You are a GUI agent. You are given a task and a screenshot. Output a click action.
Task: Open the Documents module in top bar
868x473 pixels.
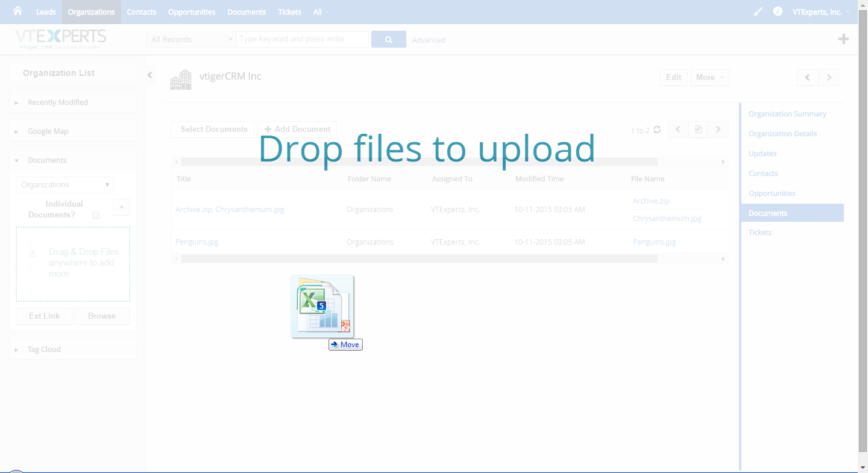[x=247, y=12]
